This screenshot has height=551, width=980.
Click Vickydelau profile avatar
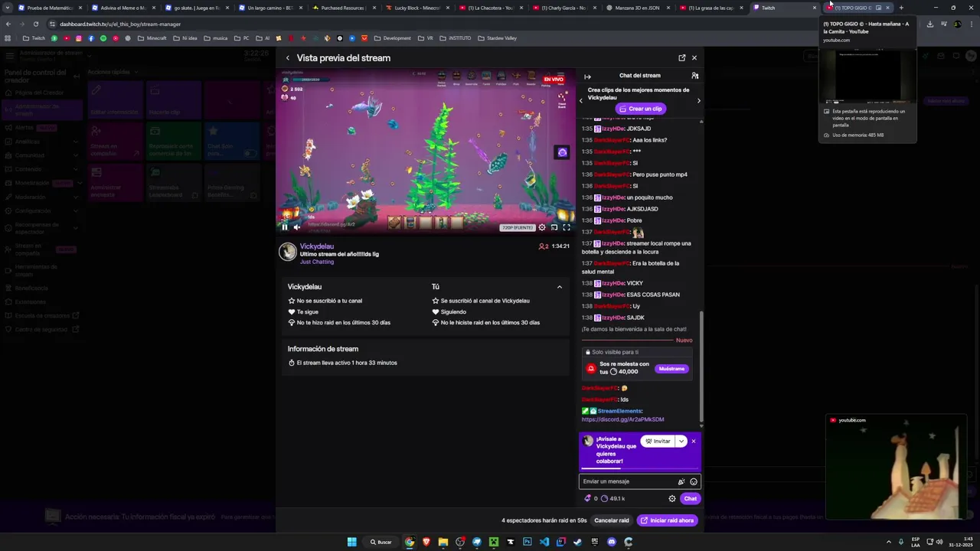[x=288, y=252]
